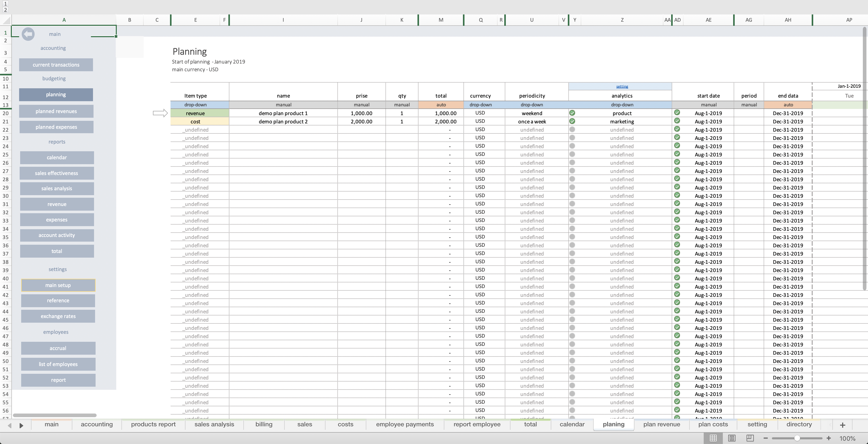Image resolution: width=868 pixels, height=444 pixels.
Task: Open the sales analysis sheet tab
Action: pos(214,424)
